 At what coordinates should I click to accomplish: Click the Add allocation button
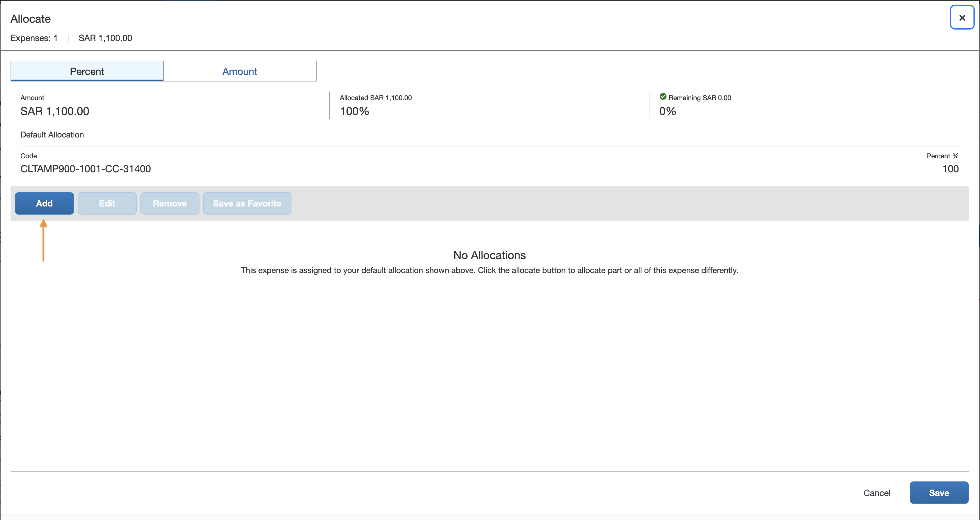point(44,203)
